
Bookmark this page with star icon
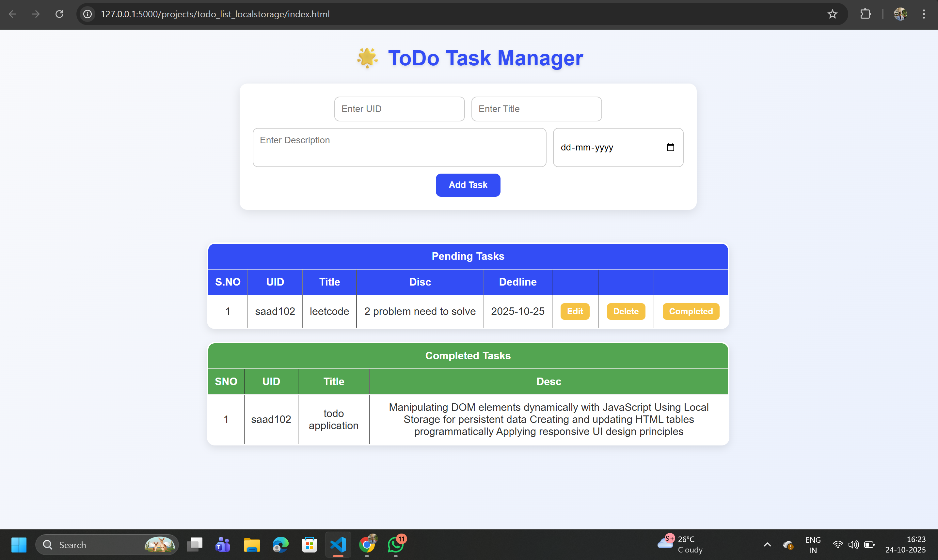832,14
